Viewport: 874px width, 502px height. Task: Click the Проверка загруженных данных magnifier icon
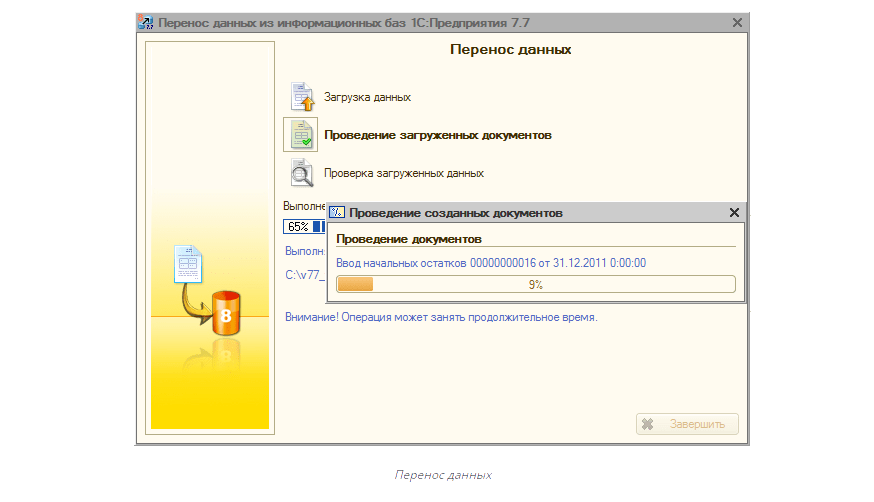pyautogui.click(x=302, y=173)
